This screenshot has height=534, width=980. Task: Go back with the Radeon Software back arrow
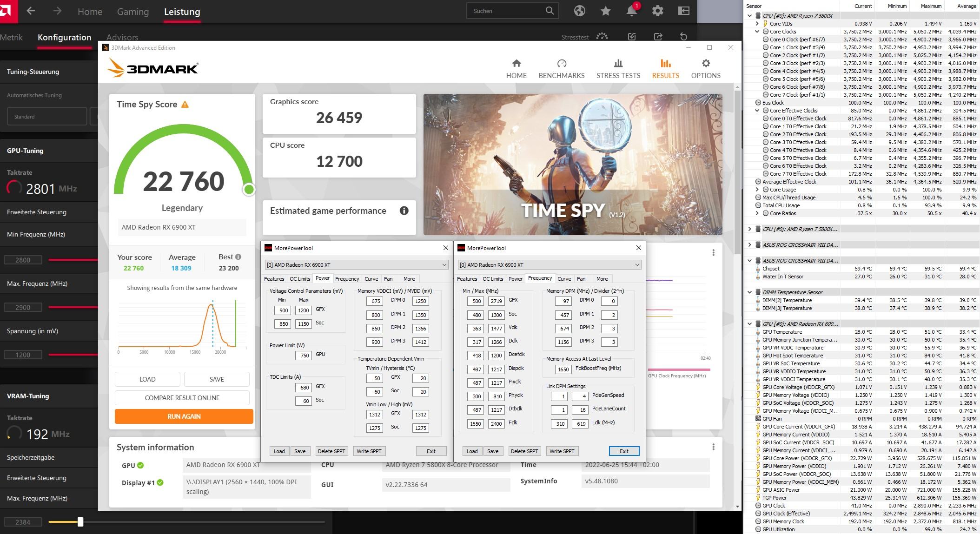pos(31,11)
